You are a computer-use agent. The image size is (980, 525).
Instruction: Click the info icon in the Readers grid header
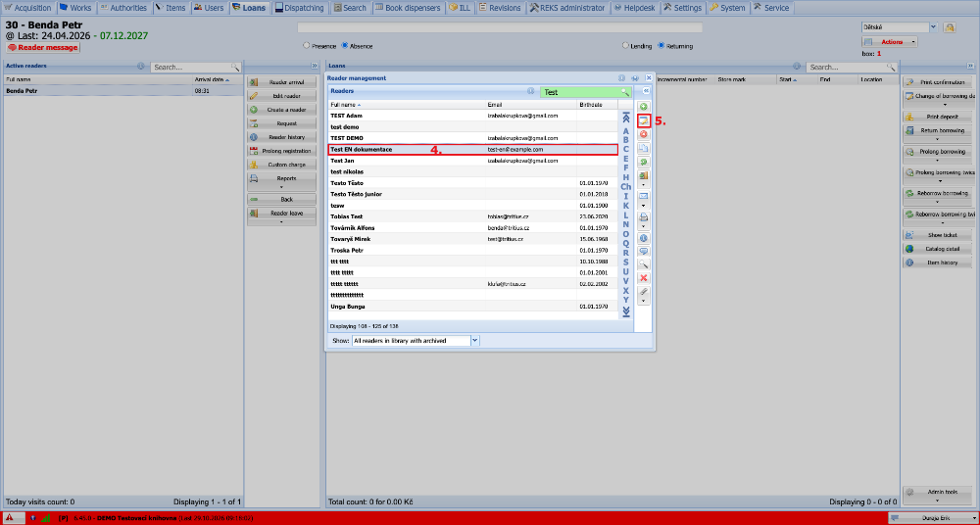530,91
